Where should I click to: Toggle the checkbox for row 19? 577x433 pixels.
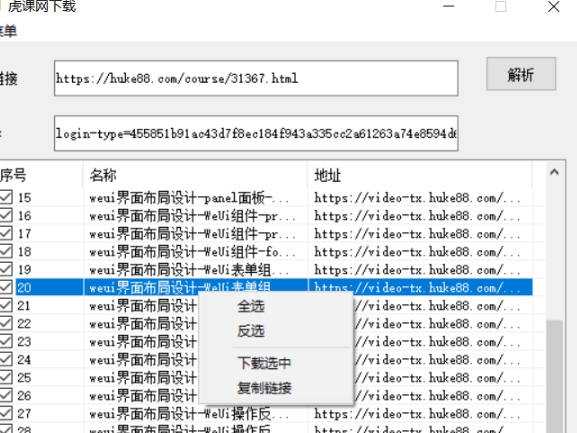[x=6, y=269]
